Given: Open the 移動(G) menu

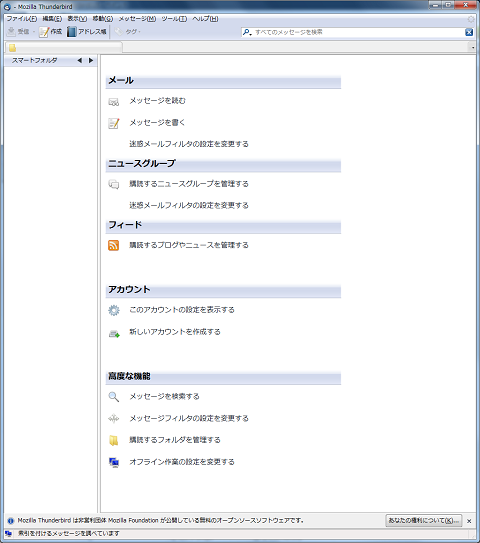Looking at the screenshot, I should [x=103, y=19].
